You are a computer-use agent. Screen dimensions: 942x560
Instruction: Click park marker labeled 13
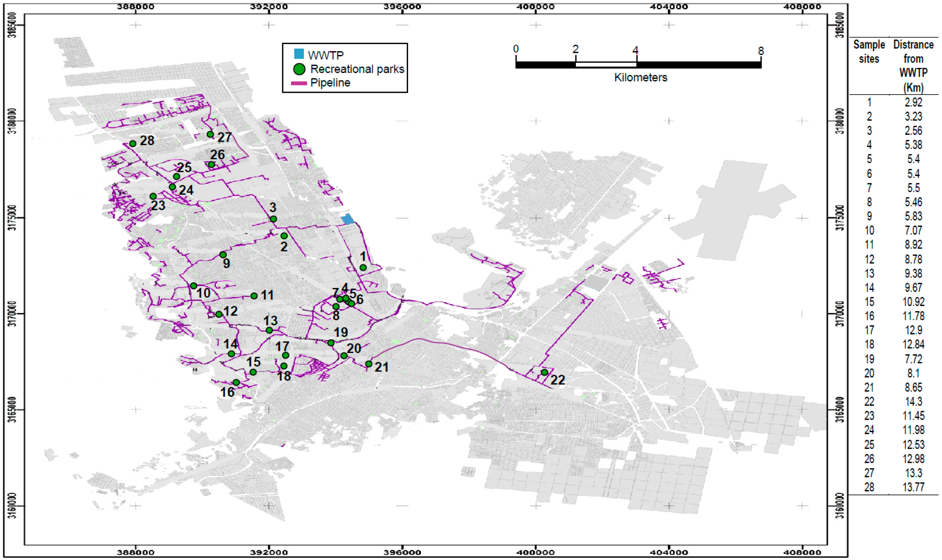coord(269,331)
